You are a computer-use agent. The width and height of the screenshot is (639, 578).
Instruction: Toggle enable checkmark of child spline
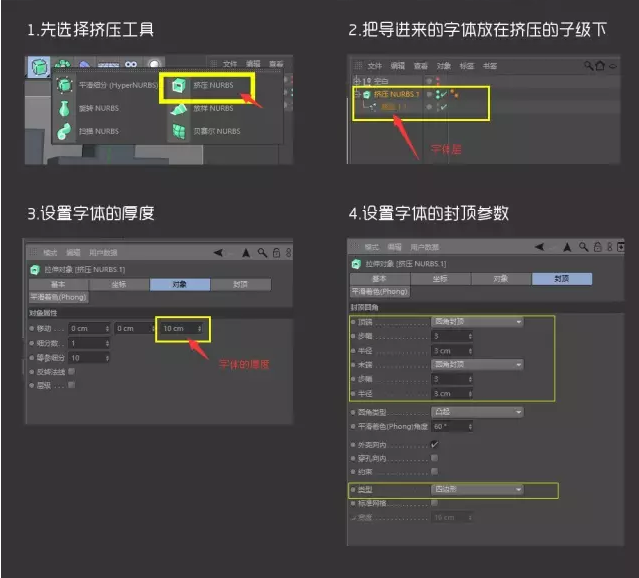click(442, 107)
